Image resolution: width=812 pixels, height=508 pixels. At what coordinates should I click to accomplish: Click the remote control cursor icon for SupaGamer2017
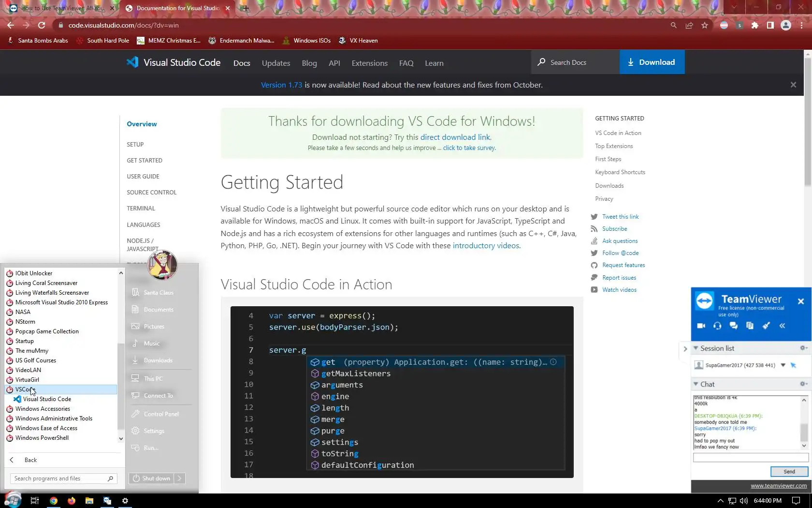coord(793,365)
